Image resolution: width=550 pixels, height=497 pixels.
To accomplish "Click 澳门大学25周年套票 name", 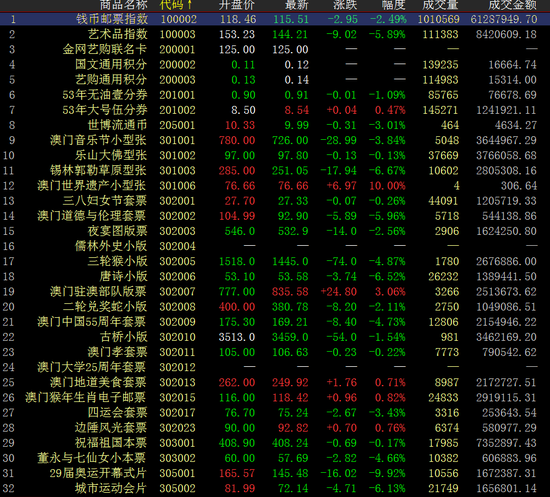I will 92,367.
